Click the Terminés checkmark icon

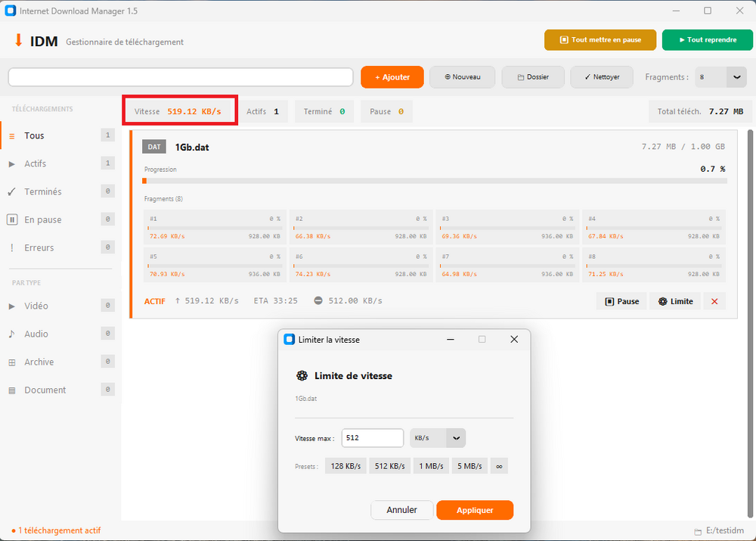point(12,192)
